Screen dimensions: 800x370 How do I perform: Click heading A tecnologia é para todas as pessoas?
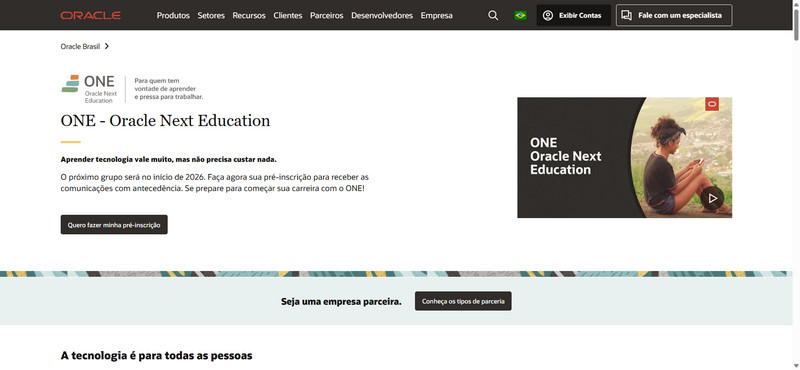coord(157,355)
